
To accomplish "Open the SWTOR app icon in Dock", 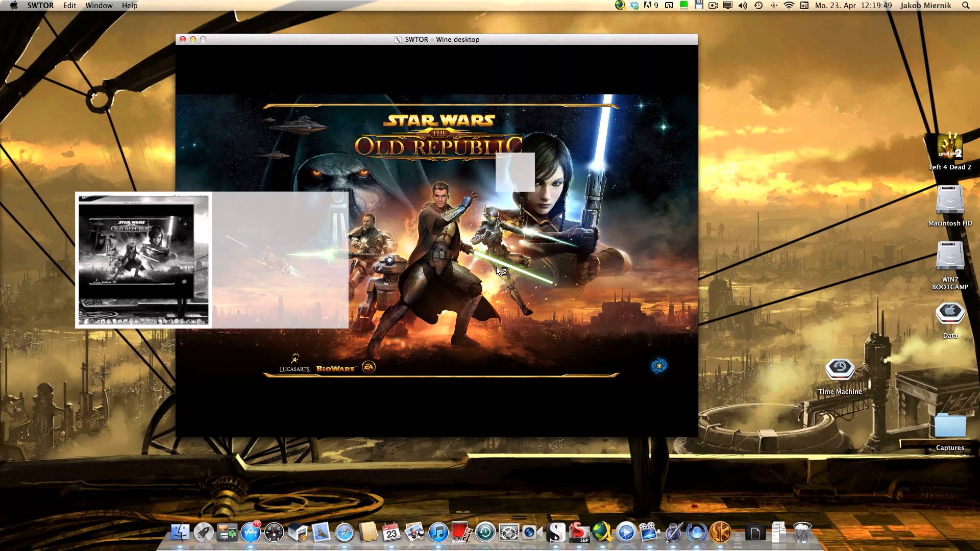I will click(x=720, y=533).
